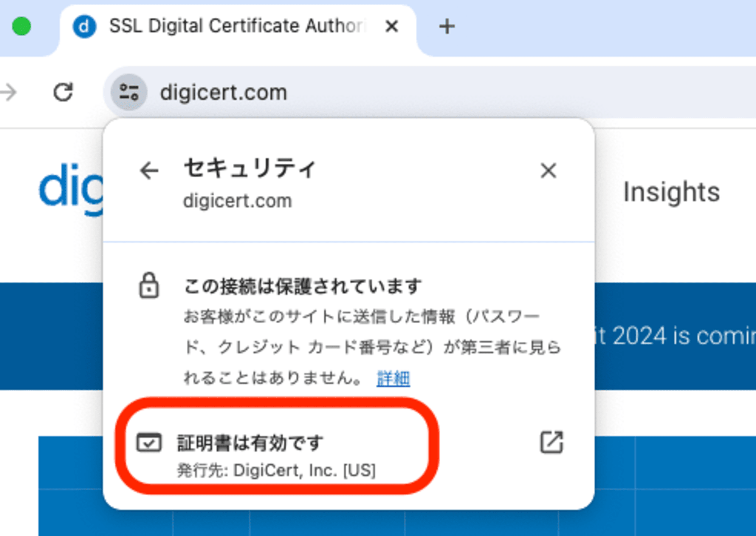Screen dimensions: 756x536
Task: Open the 詳細 link
Action: coord(393,378)
